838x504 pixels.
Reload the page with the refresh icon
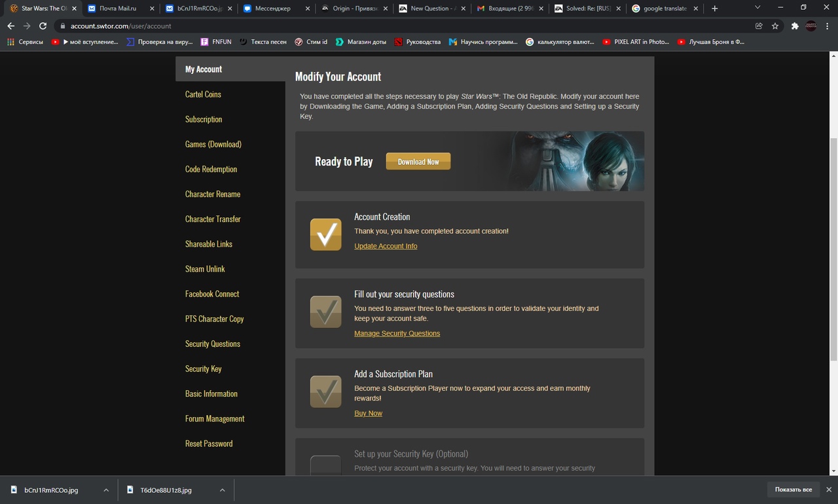43,26
